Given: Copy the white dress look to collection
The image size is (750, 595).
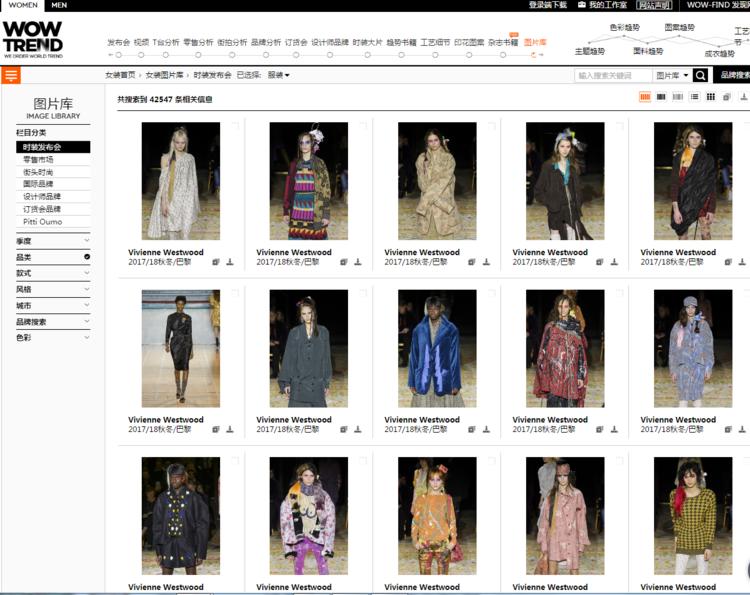Looking at the screenshot, I should tap(216, 262).
